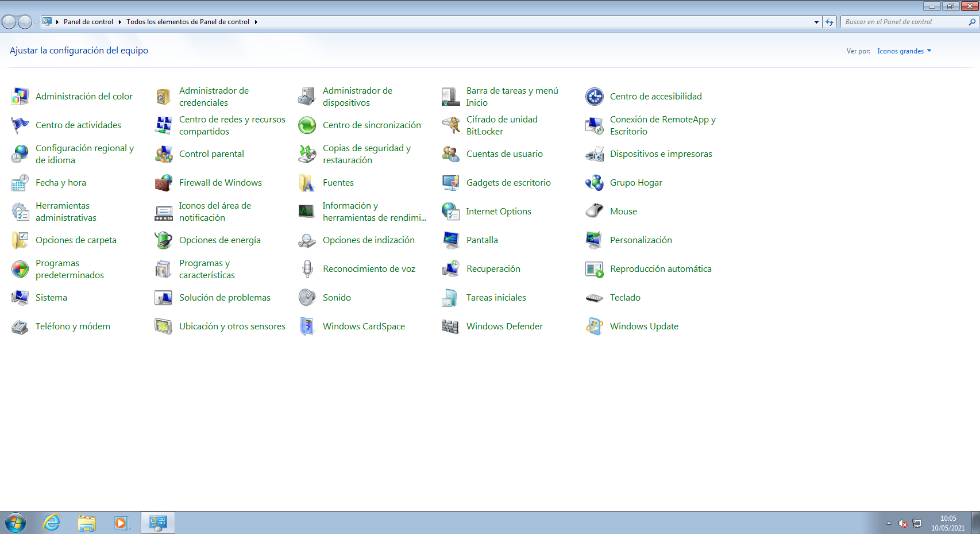Open Barra de tareas y menú Inicio icon
This screenshot has height=534, width=980.
[451, 97]
